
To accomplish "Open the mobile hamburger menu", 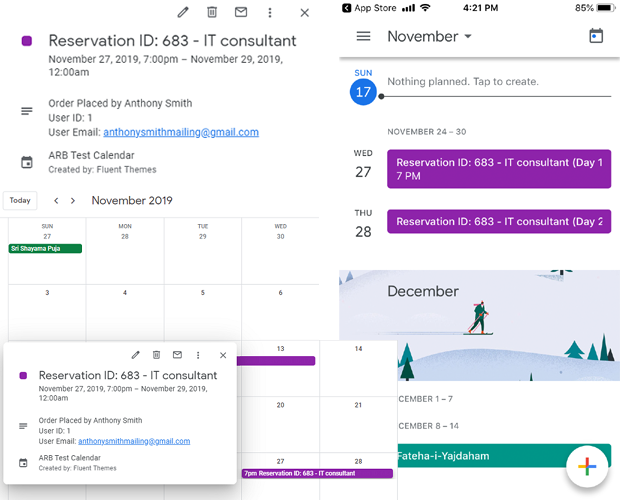I will pyautogui.click(x=363, y=36).
